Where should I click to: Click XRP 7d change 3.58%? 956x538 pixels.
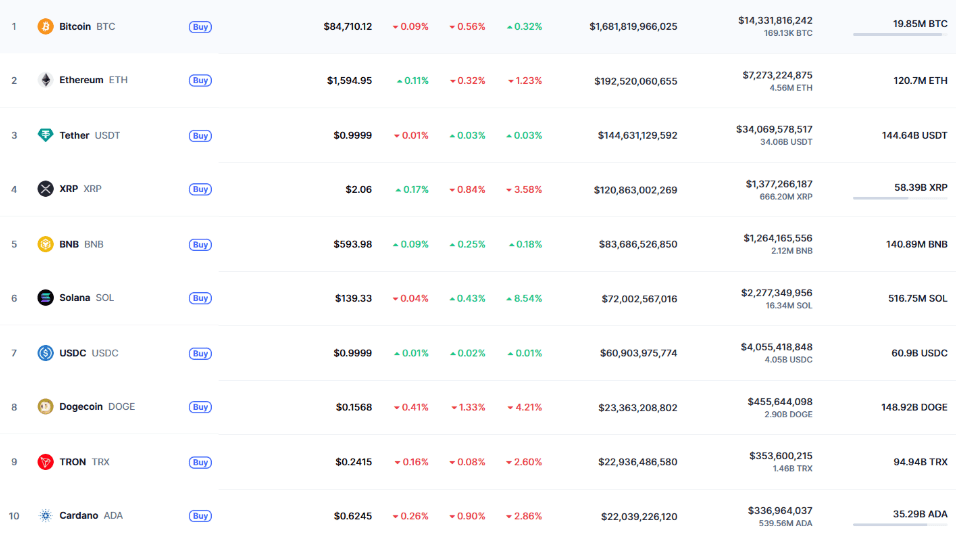click(x=524, y=190)
